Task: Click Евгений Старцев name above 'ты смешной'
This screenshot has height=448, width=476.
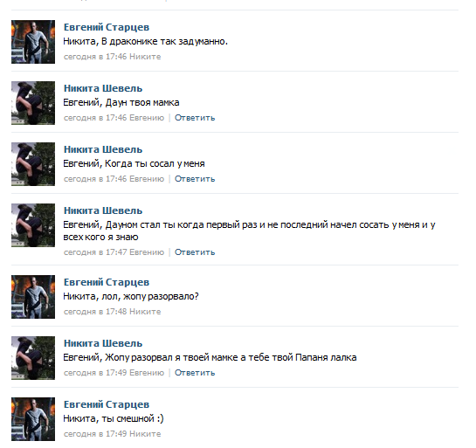Action: 107,404
